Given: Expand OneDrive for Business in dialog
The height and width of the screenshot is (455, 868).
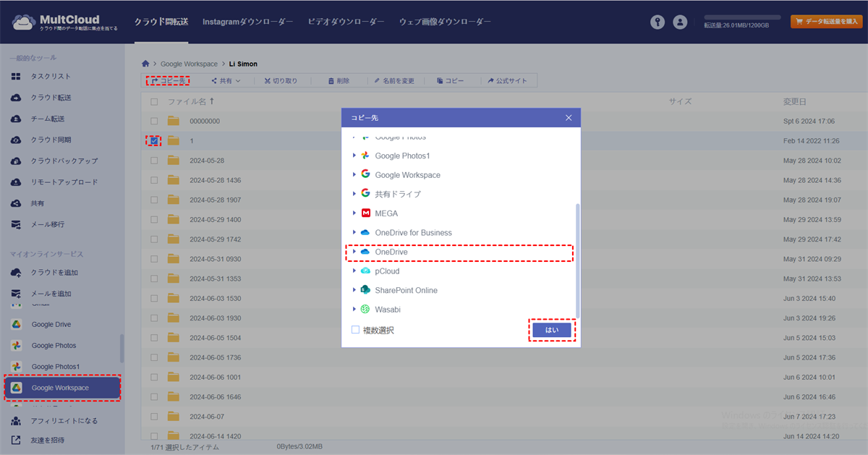Looking at the screenshot, I should (x=354, y=232).
